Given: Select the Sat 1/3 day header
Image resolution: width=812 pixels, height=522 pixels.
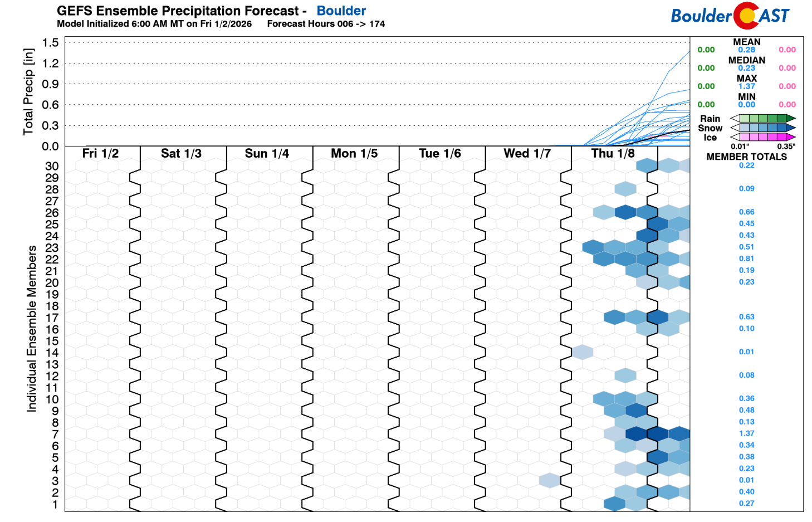Looking at the screenshot, I should pyautogui.click(x=181, y=154).
